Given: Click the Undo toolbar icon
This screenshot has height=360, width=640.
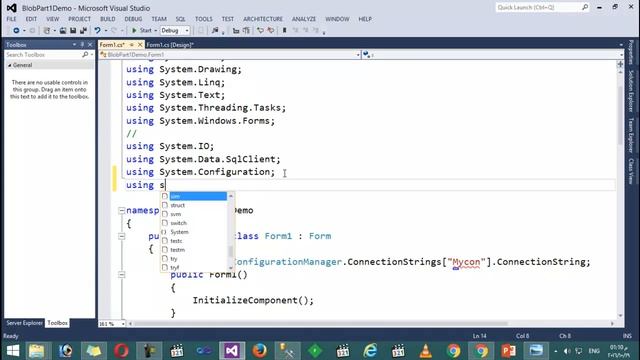Looking at the screenshot, I should tap(97, 31).
